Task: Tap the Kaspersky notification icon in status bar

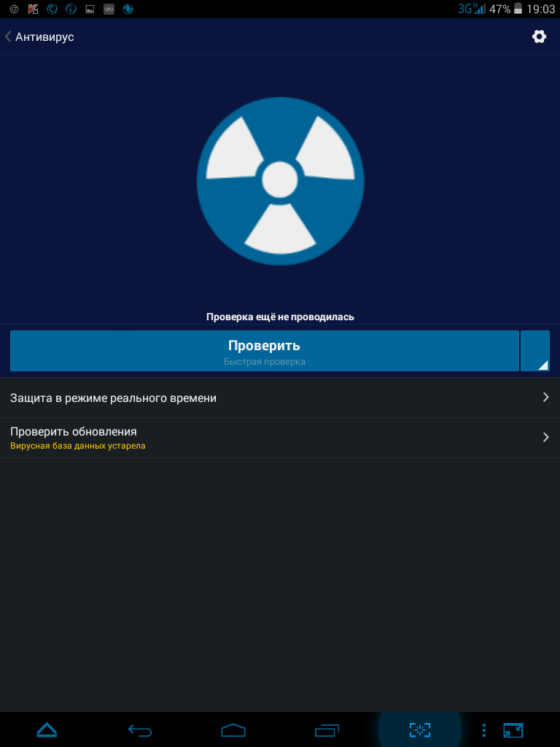Action: coord(33,9)
